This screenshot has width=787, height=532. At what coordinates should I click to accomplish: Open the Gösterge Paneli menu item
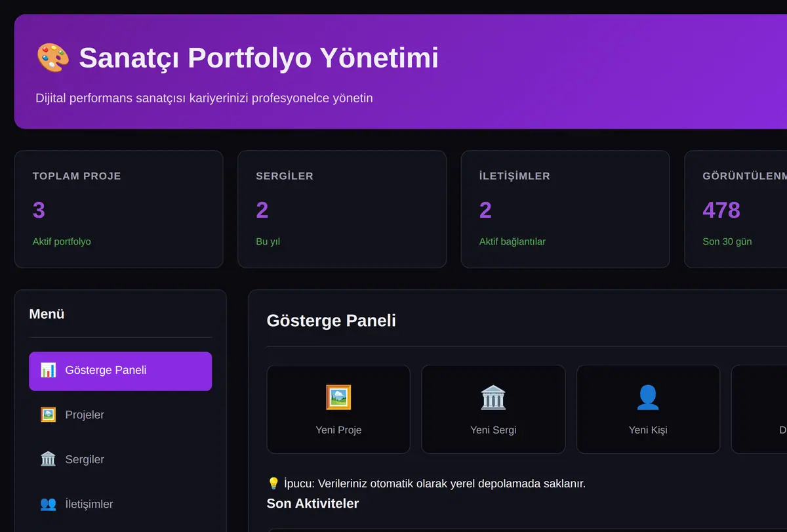coord(121,371)
